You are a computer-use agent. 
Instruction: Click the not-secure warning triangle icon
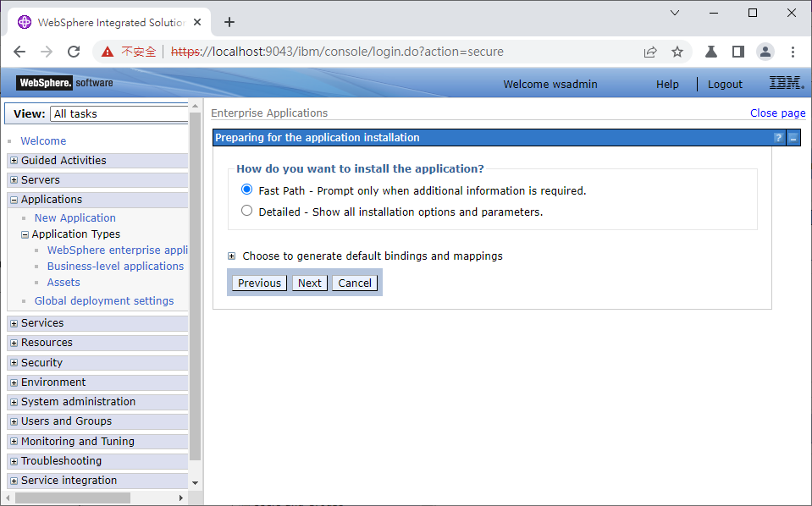tap(108, 52)
